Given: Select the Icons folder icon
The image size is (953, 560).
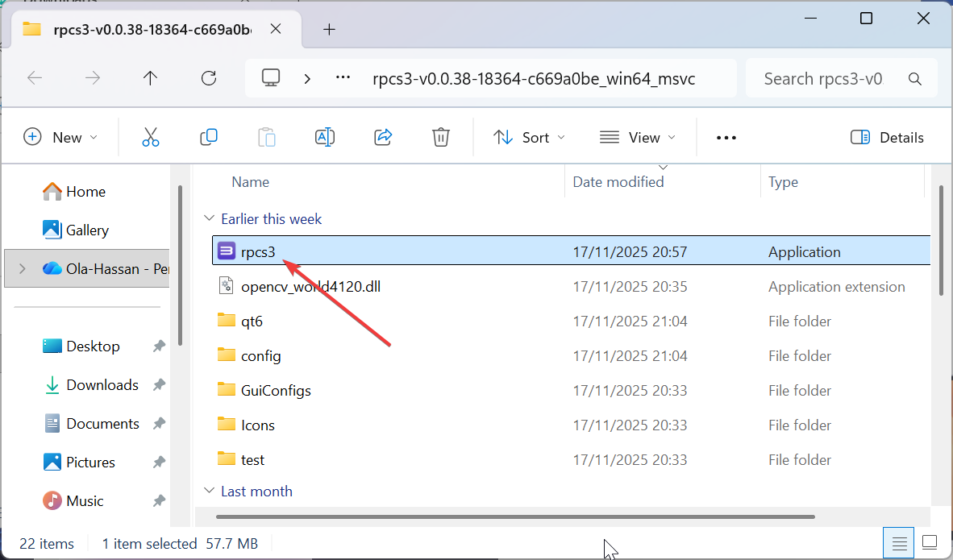Looking at the screenshot, I should 226,424.
